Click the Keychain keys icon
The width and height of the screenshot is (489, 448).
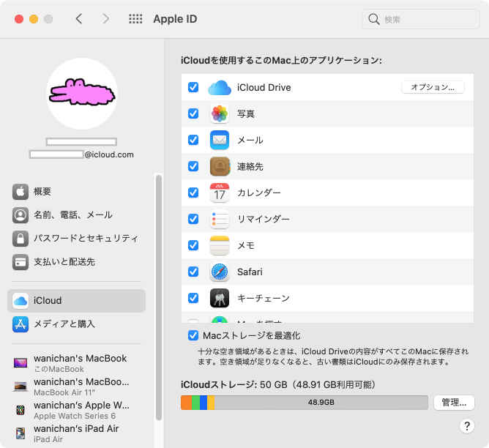(220, 298)
